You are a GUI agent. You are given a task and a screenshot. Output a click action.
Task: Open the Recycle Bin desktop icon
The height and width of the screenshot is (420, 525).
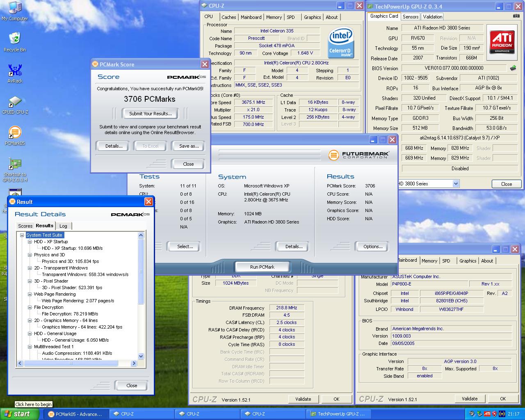[15, 42]
